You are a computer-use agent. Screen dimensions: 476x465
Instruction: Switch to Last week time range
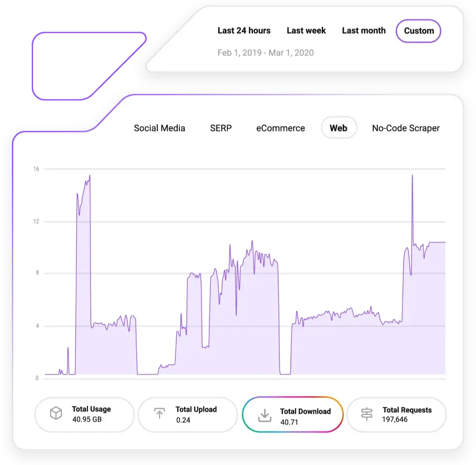(306, 31)
